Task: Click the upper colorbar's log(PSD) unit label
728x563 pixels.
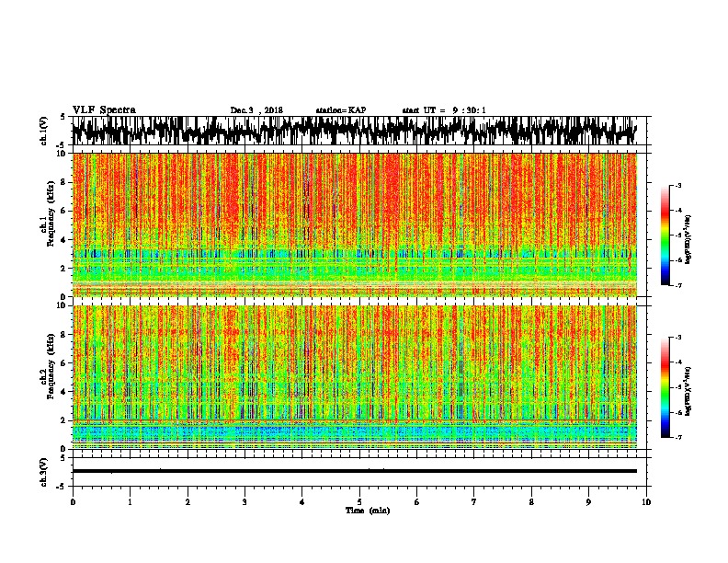Action: [688, 240]
